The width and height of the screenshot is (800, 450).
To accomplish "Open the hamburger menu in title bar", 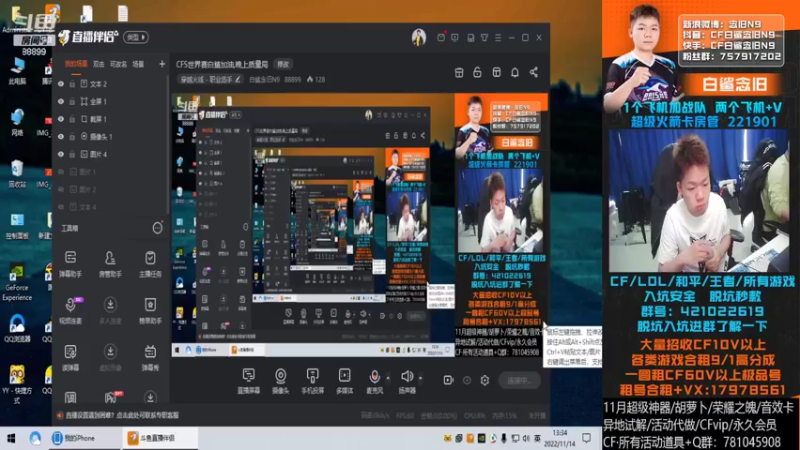I will (498, 38).
